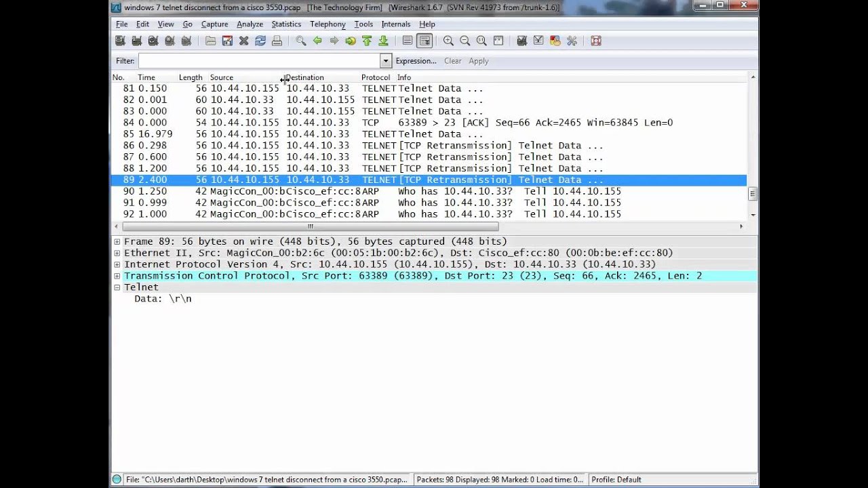Image resolution: width=868 pixels, height=488 pixels.
Task: Open the Capture menu
Action: click(x=214, y=24)
